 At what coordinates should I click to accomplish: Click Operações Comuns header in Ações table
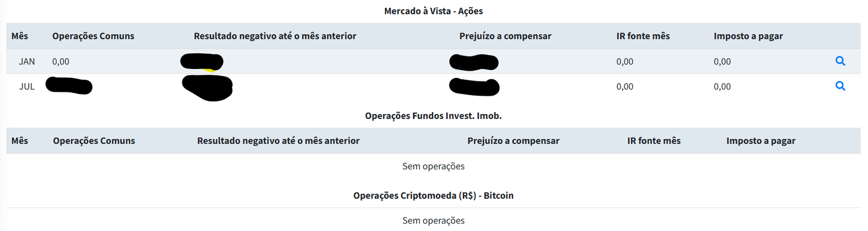pos(93,36)
